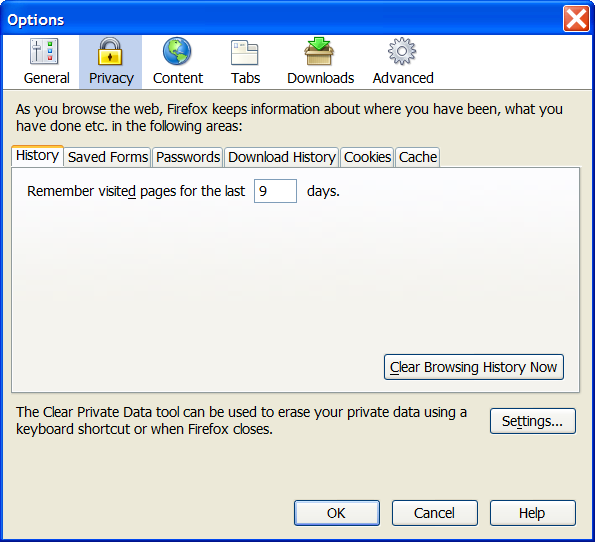595x542 pixels.
Task: Close the Options window
Action: point(576,18)
